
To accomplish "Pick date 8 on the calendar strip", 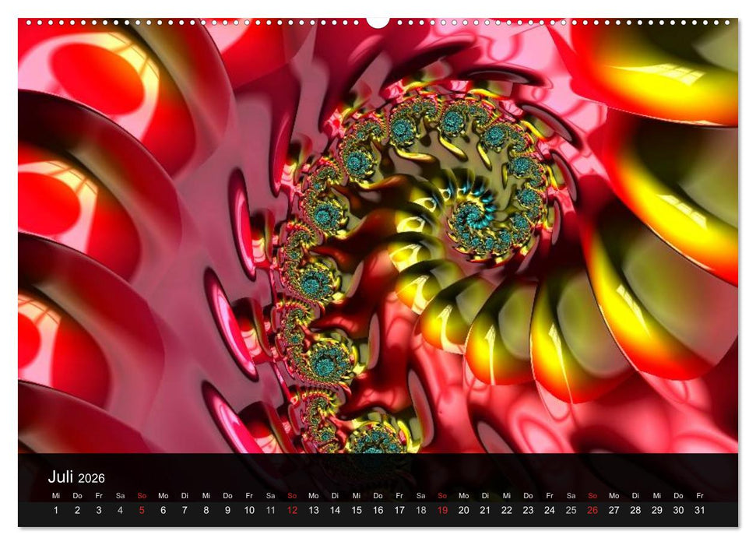I will [206, 511].
